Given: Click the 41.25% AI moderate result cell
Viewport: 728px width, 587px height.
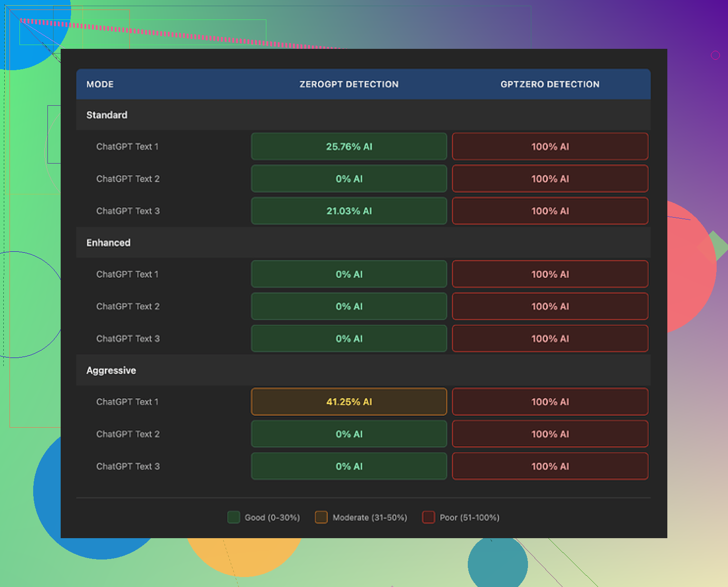Looking at the screenshot, I should (x=349, y=402).
